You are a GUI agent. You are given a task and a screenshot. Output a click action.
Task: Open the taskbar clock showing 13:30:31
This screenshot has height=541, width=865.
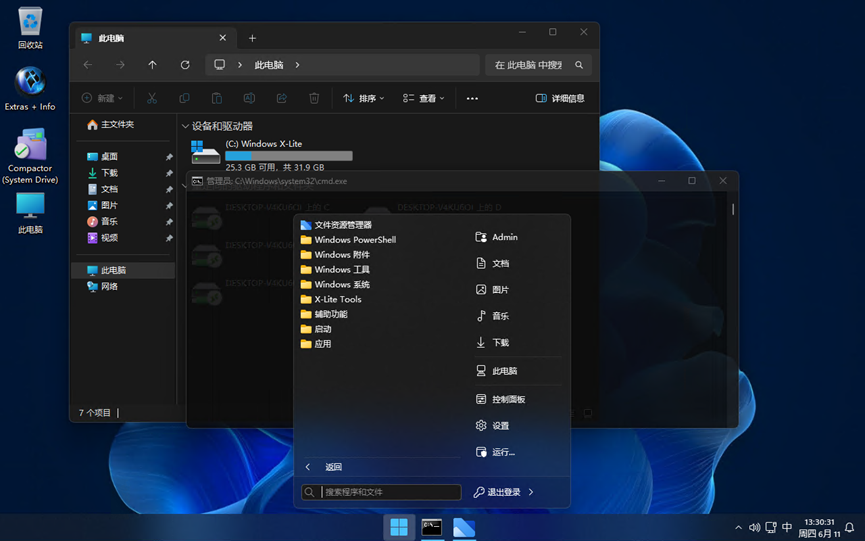point(819,528)
